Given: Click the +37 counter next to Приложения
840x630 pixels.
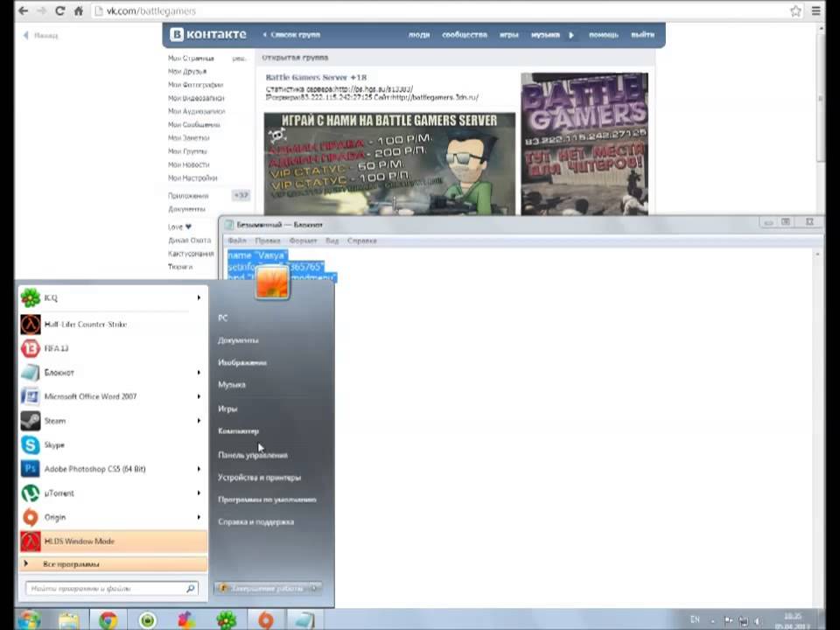Looking at the screenshot, I should click(x=241, y=195).
